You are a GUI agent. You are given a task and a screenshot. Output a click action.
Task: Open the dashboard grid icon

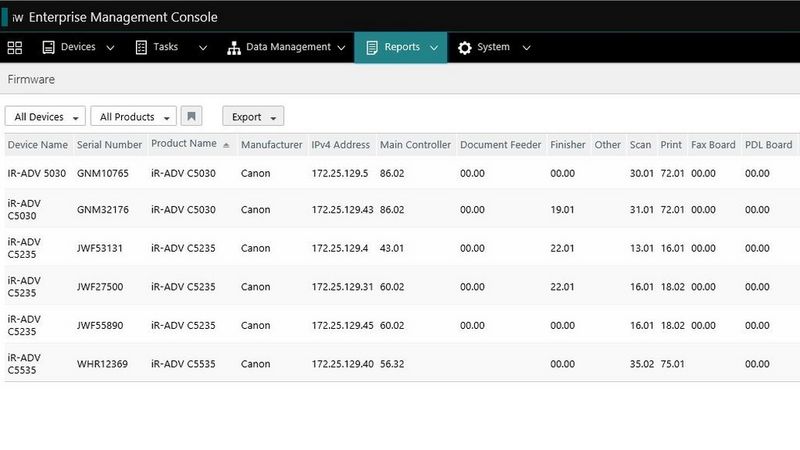tap(15, 47)
